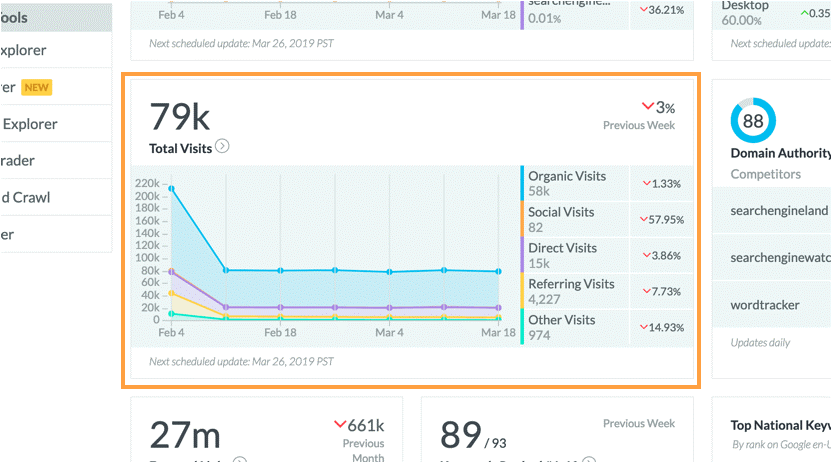This screenshot has width=832, height=463.
Task: Click the Desktop 60.00% label
Action: (744, 13)
